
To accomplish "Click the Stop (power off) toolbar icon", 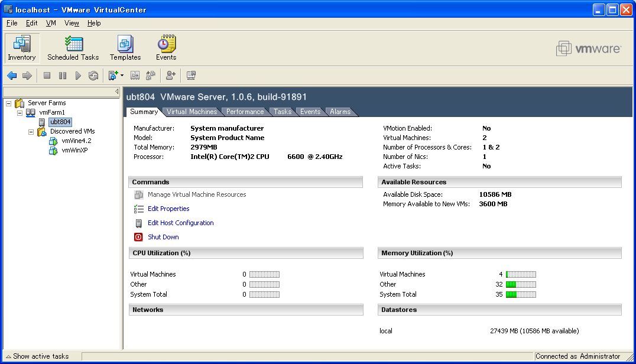I will 47,76.
